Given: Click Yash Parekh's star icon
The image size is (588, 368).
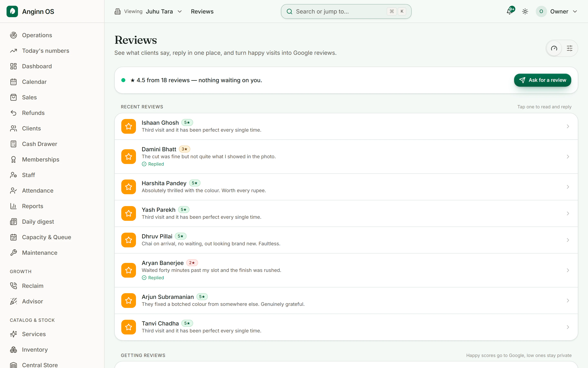Looking at the screenshot, I should tap(129, 213).
